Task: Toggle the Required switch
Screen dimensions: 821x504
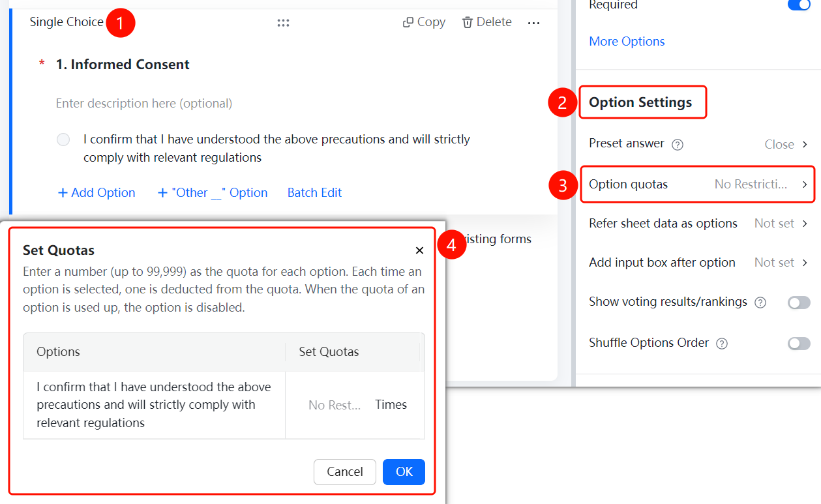Action: coord(799,5)
